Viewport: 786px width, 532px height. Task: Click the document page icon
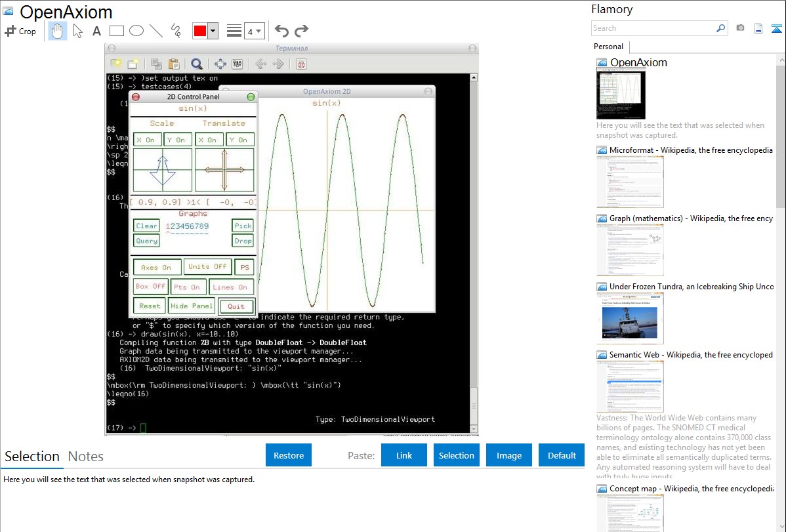pos(758,28)
